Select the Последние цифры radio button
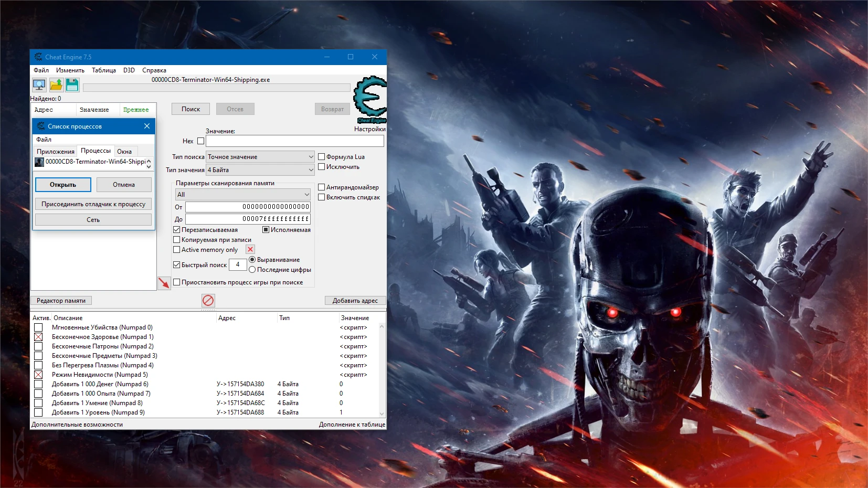This screenshot has width=868, height=488. 253,270
